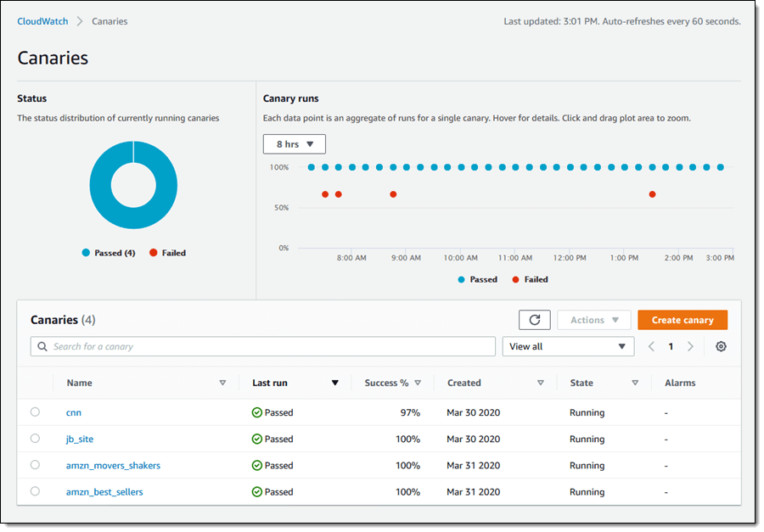Open the Actions dropdown menu
This screenshot has height=532, width=764.
(593, 320)
